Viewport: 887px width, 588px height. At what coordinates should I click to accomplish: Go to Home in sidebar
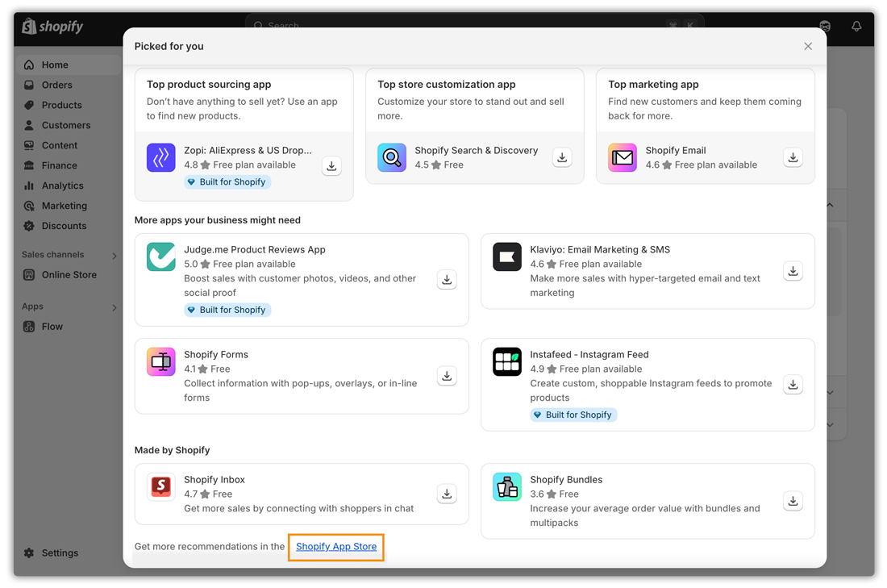pos(68,65)
